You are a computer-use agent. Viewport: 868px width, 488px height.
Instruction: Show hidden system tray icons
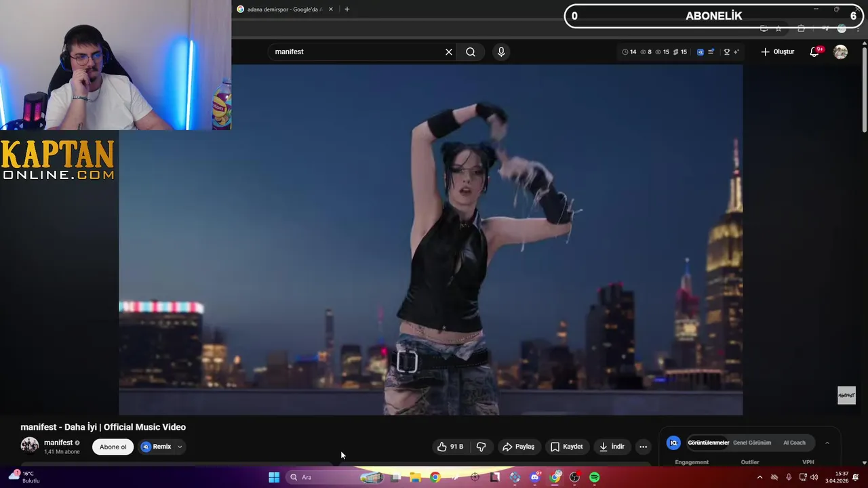click(x=759, y=477)
